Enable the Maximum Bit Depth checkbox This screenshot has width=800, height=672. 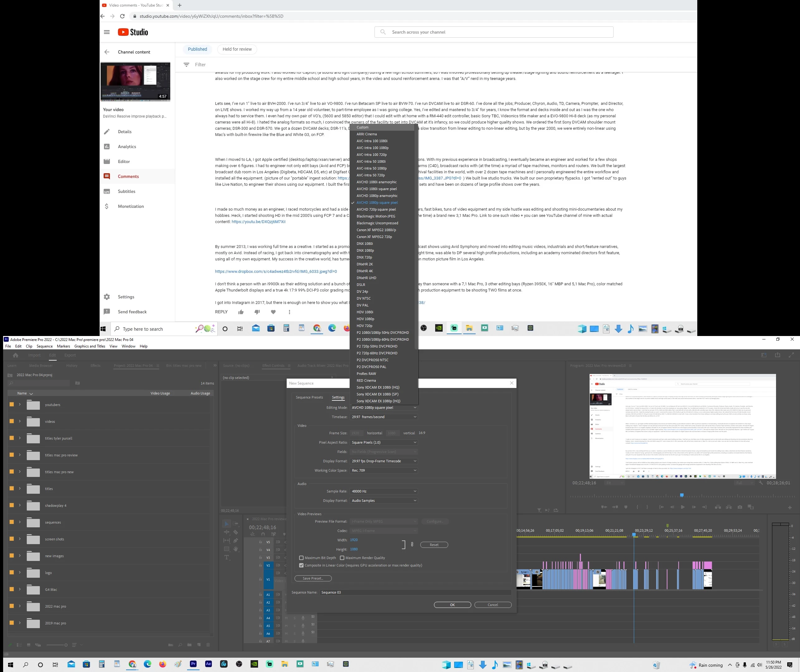pyautogui.click(x=301, y=558)
